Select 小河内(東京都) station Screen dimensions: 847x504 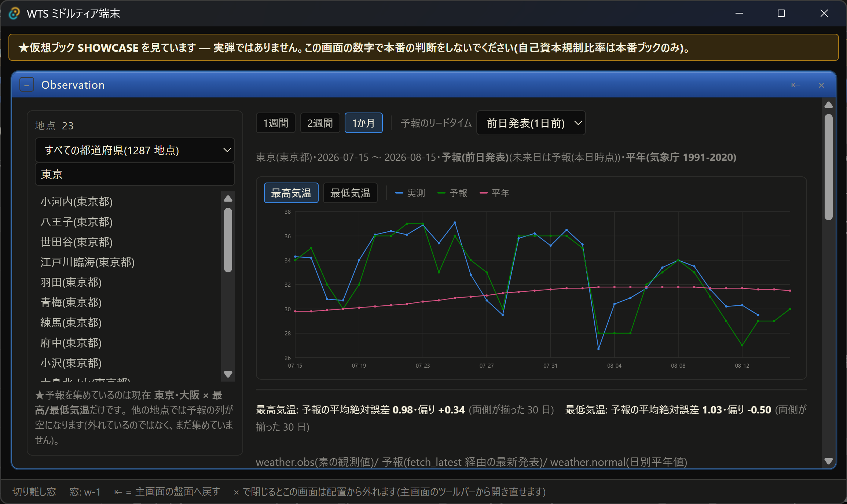[76, 202]
